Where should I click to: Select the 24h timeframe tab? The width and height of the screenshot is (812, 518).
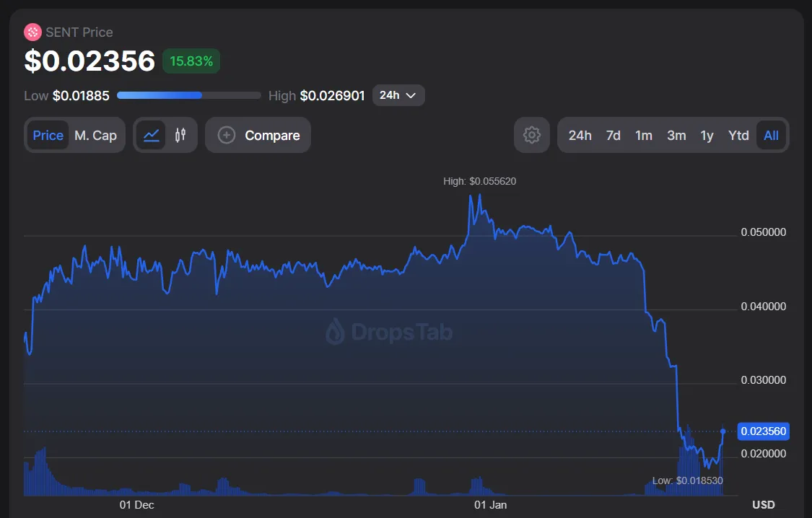point(580,135)
